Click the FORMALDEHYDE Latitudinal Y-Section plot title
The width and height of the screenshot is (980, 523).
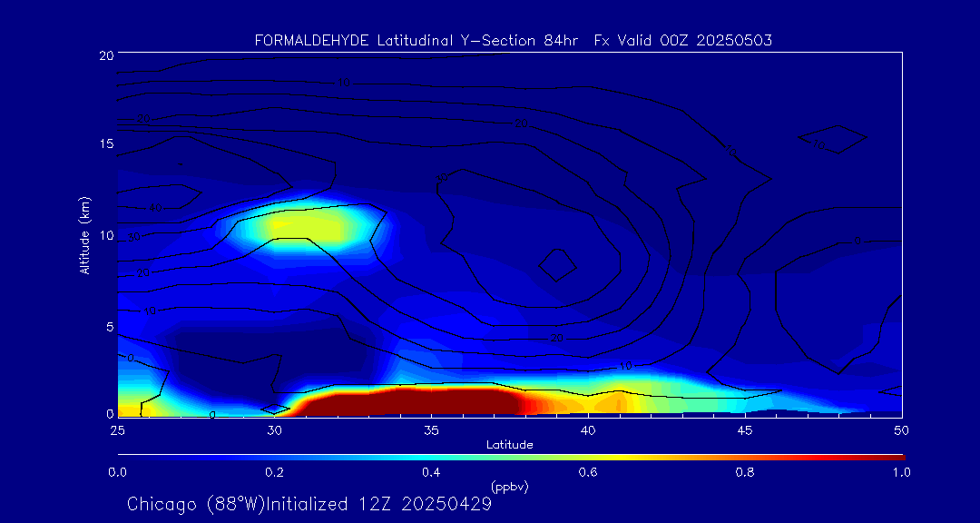[513, 41]
